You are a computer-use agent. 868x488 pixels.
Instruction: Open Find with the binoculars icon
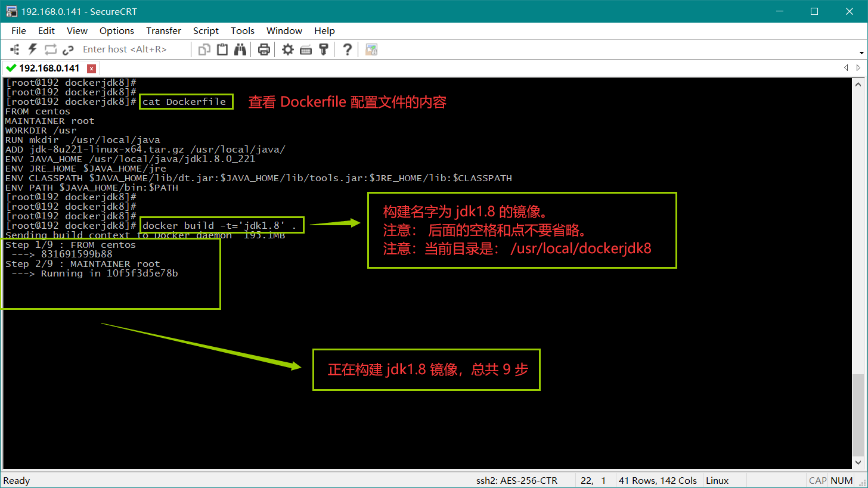click(240, 49)
